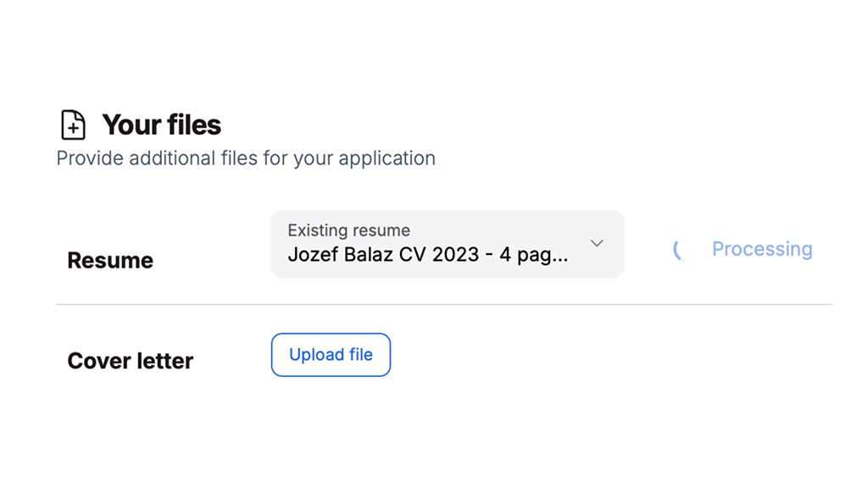Click the Provide additional files description text
868x488 pixels.
[x=246, y=158]
